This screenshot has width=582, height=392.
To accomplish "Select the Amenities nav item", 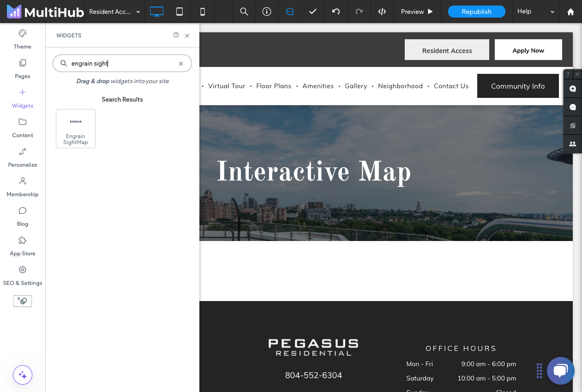I will [x=318, y=86].
